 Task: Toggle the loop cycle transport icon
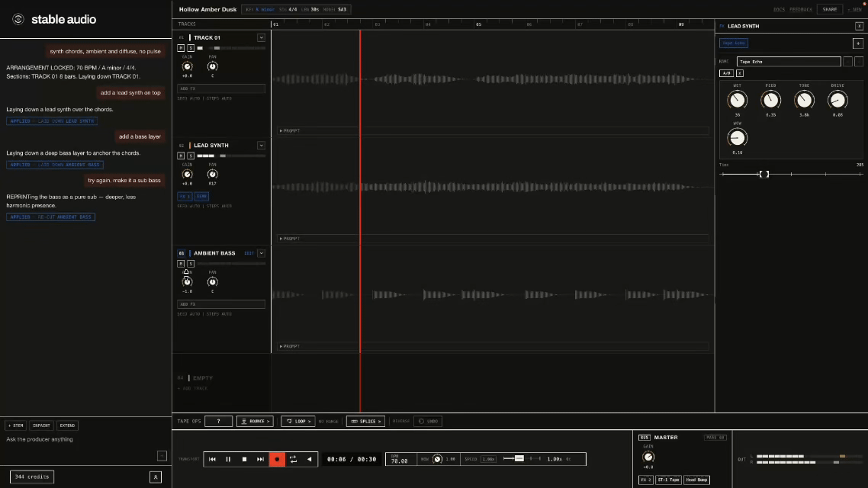(x=294, y=459)
